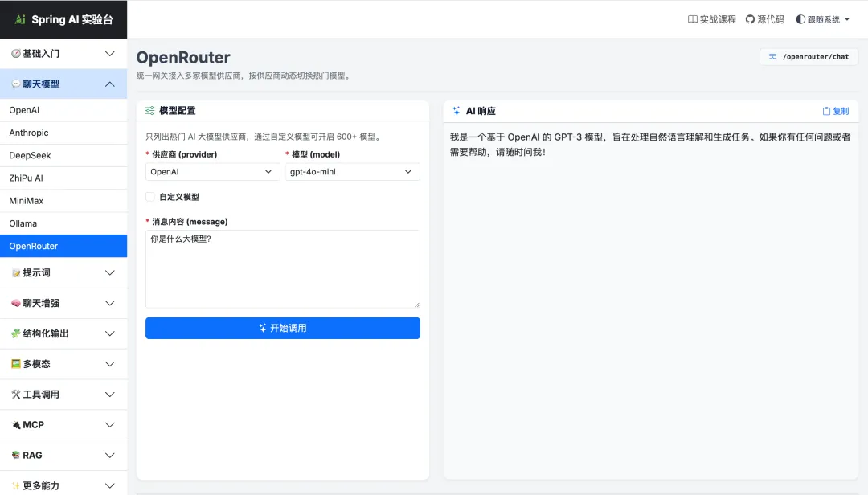Click the sparkle icon in 开始调用 button

tap(263, 329)
